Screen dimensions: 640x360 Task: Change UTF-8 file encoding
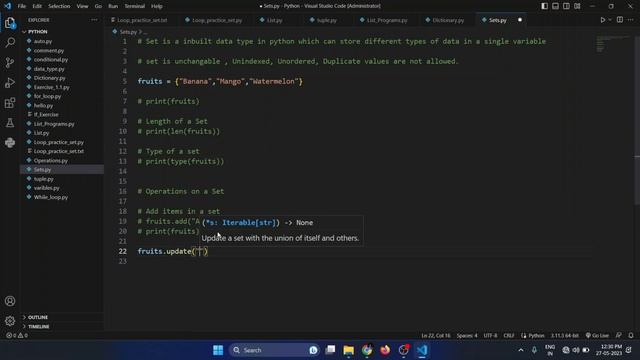click(x=490, y=336)
